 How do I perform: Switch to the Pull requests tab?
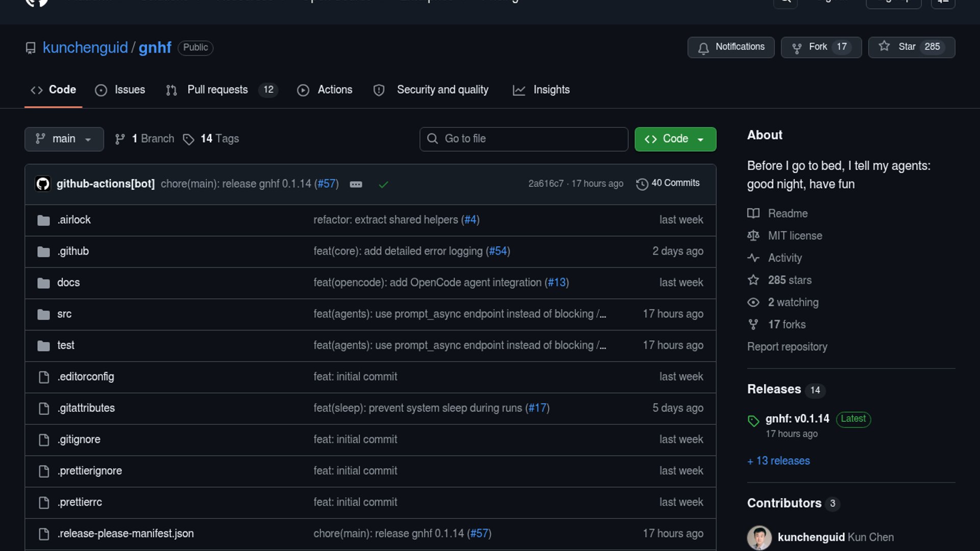pyautogui.click(x=217, y=90)
